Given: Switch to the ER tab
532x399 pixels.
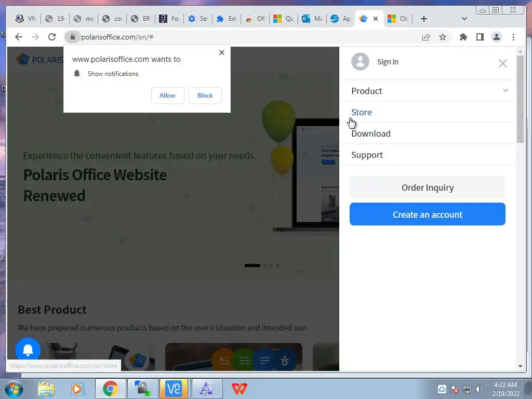Looking at the screenshot, I should pos(140,19).
